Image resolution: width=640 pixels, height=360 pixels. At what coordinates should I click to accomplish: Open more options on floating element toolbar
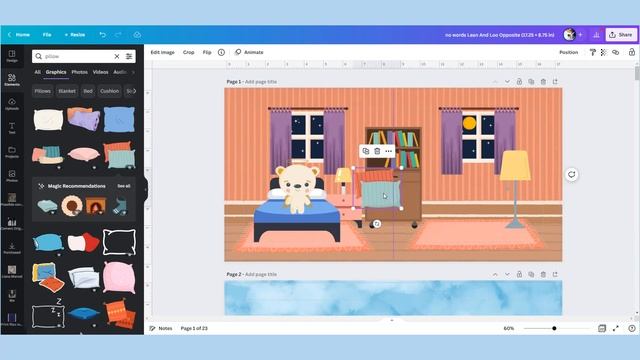[x=389, y=151]
